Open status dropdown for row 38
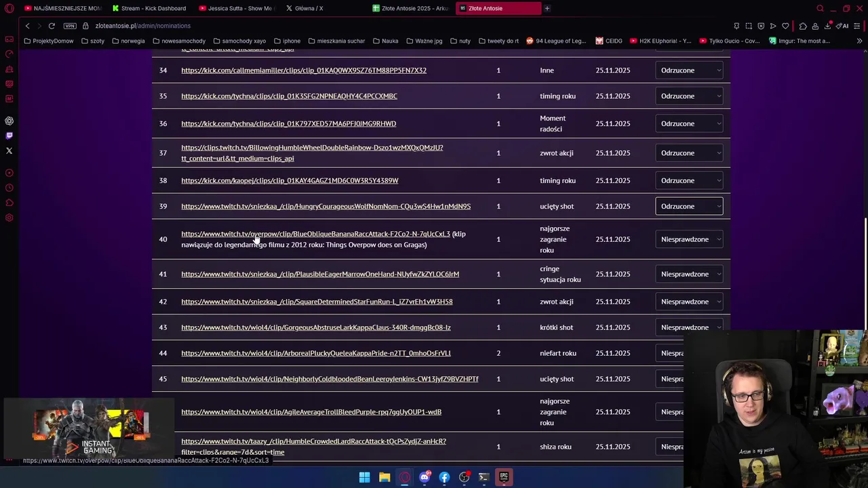 tap(689, 180)
